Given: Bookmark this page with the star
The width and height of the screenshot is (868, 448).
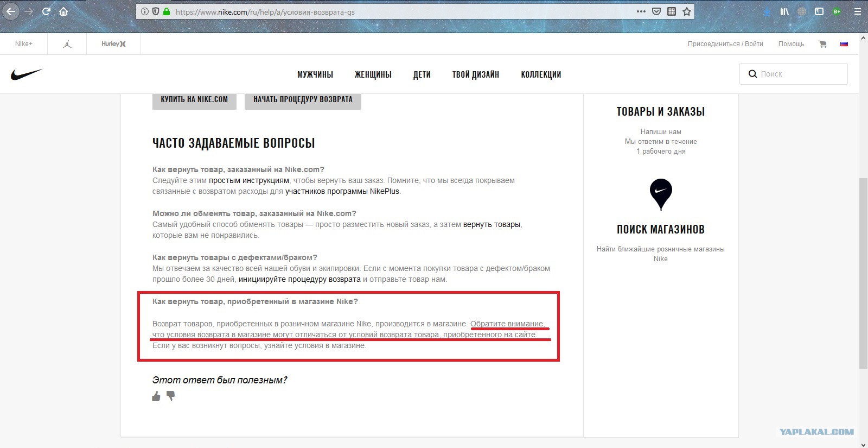Looking at the screenshot, I should [x=687, y=11].
